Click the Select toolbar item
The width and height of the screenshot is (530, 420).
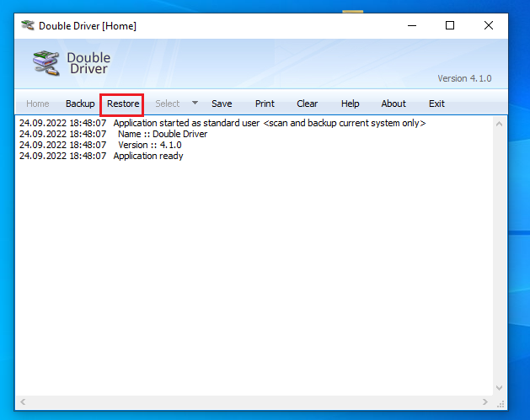[168, 104]
